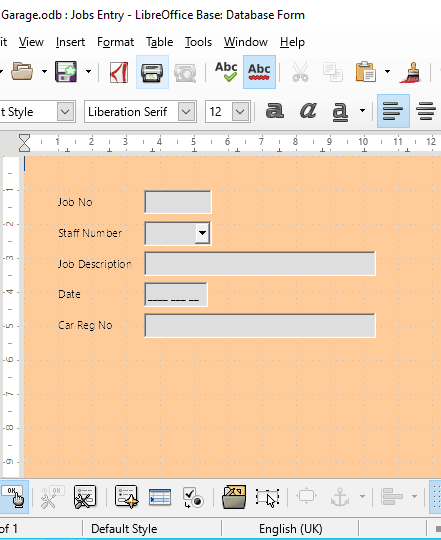Open the Help menu
This screenshot has height=540, width=441.
point(292,42)
